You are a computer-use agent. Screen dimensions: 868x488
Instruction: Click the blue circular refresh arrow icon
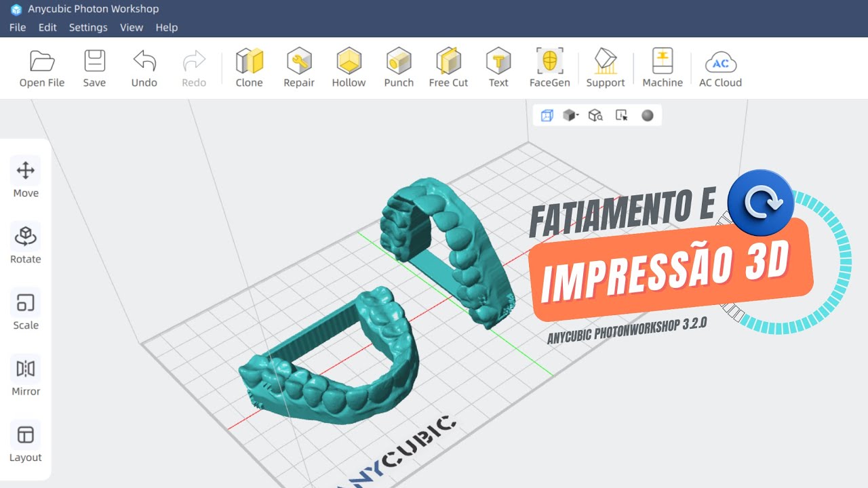tap(761, 203)
